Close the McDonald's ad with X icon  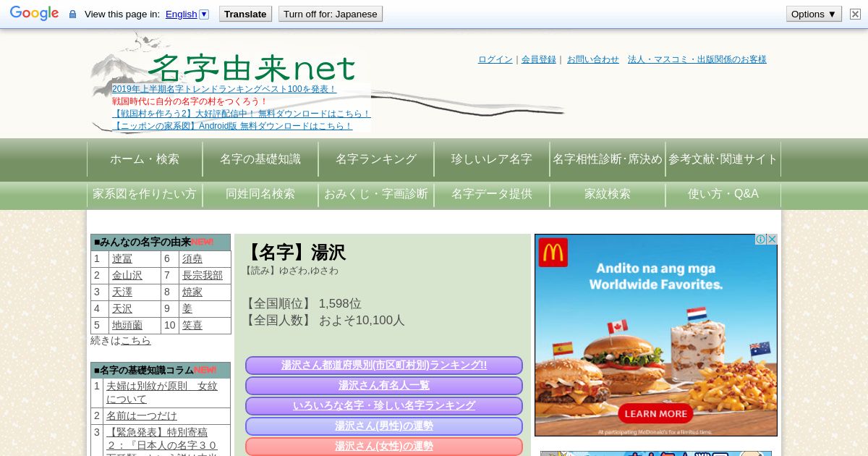click(772, 239)
